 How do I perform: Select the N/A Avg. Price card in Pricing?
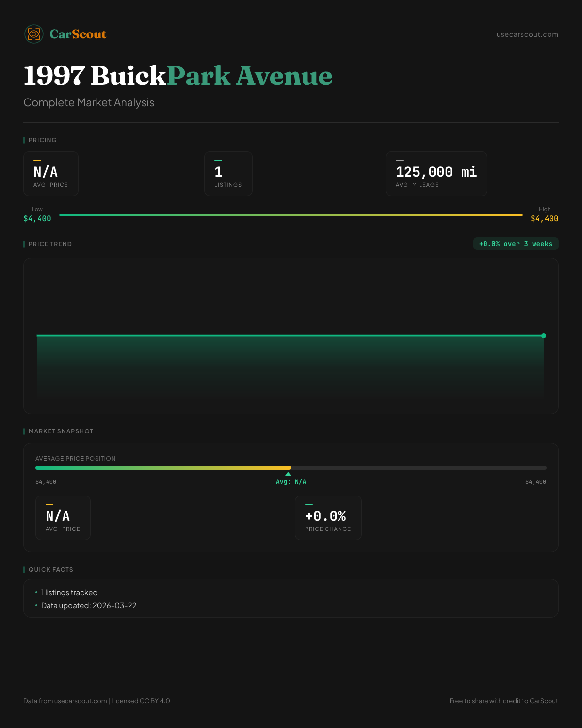tap(51, 174)
